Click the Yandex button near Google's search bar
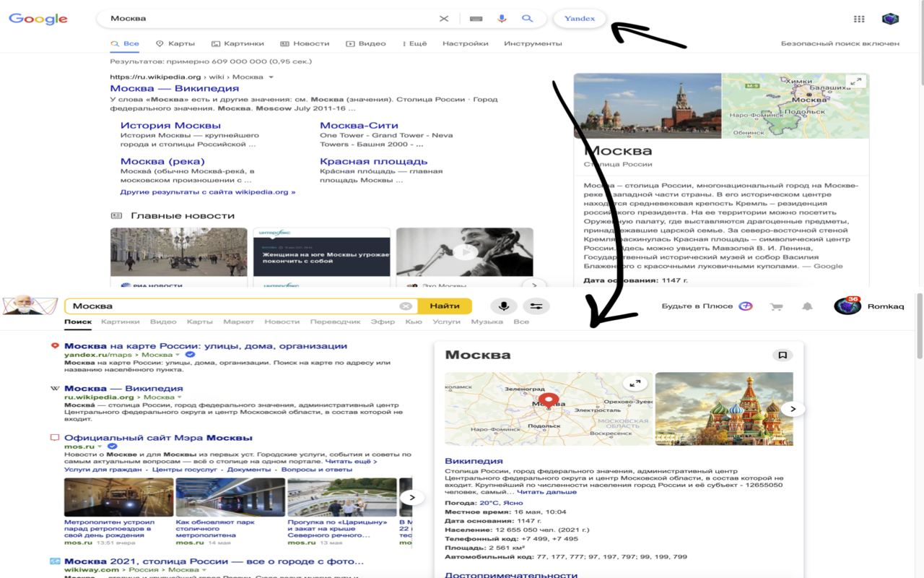This screenshot has width=924, height=578. (579, 18)
